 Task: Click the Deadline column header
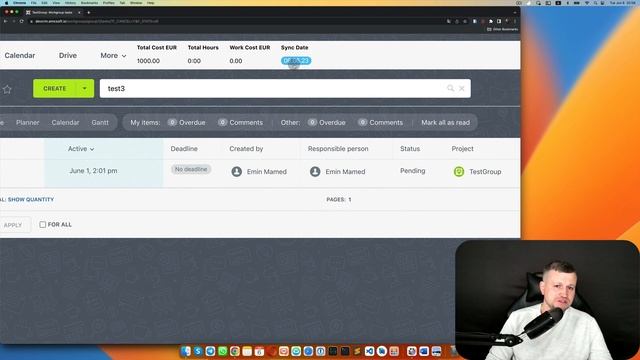coord(184,149)
